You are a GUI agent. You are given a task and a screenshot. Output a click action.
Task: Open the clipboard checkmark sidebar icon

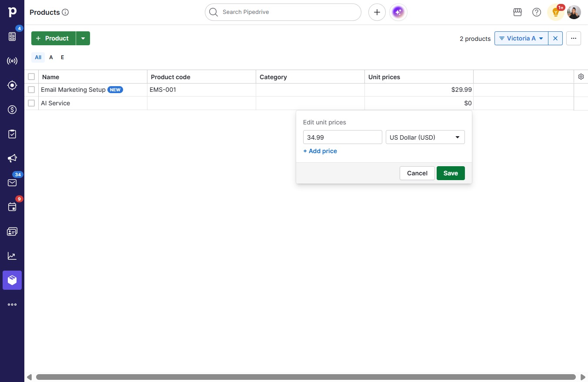12,134
